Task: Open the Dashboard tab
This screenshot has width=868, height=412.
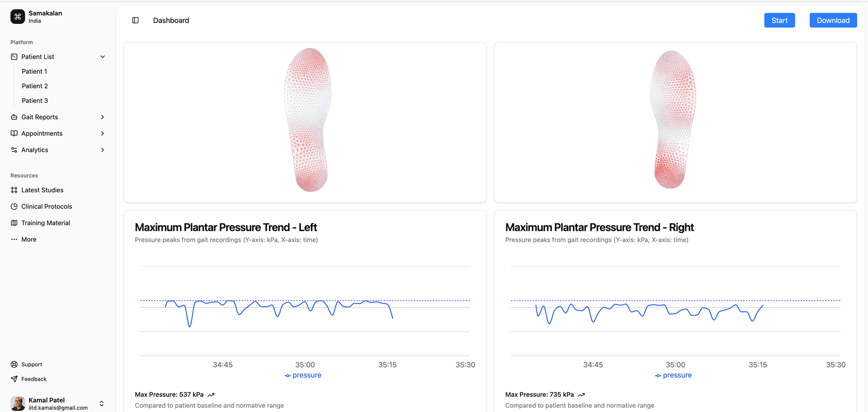Action: pyautogui.click(x=171, y=20)
